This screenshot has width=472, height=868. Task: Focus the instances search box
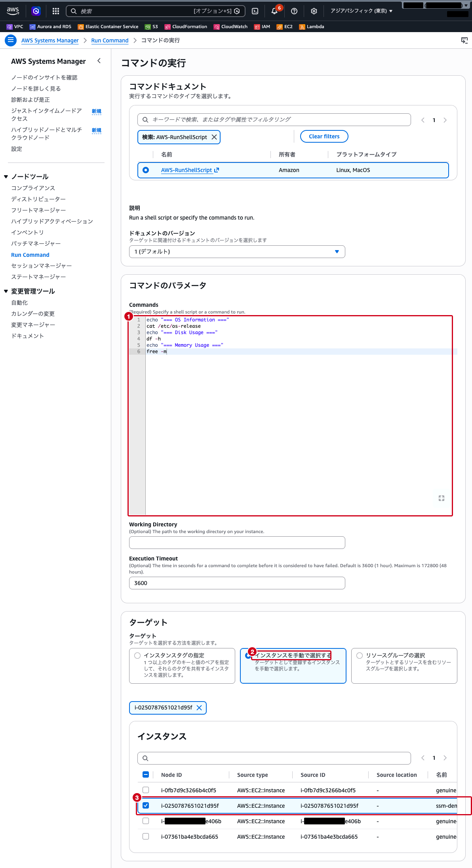tap(274, 758)
